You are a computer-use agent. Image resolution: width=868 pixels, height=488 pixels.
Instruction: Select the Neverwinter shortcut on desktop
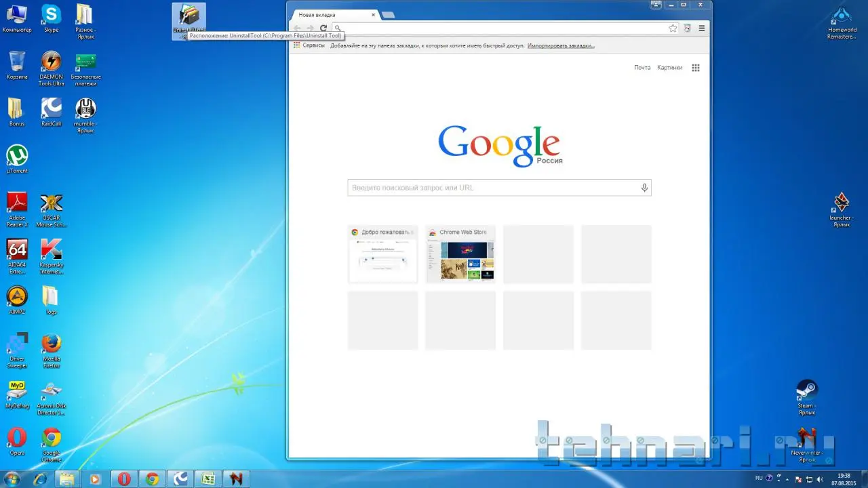coord(806,445)
